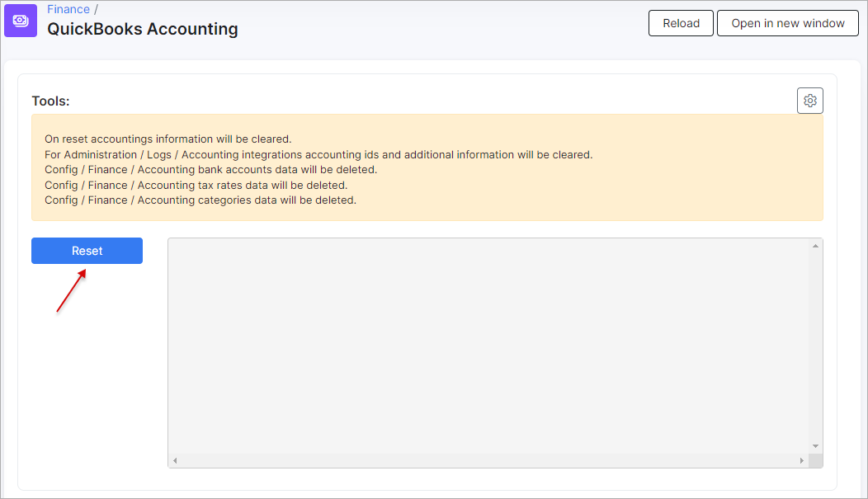Open the Finance breadcrumb link
The width and height of the screenshot is (868, 499).
[68, 8]
